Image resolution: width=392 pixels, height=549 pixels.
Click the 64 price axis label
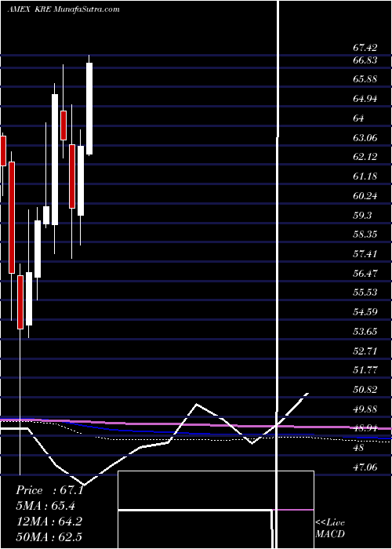point(359,118)
